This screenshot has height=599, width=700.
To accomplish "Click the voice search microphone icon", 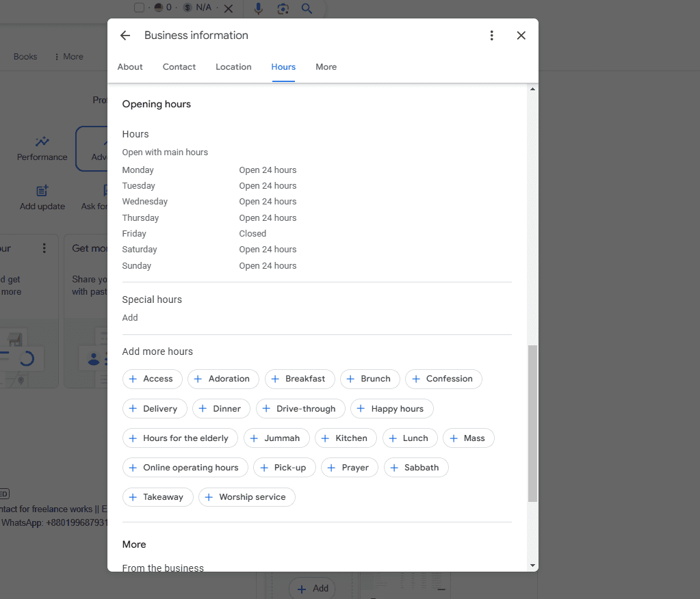I will click(258, 8).
